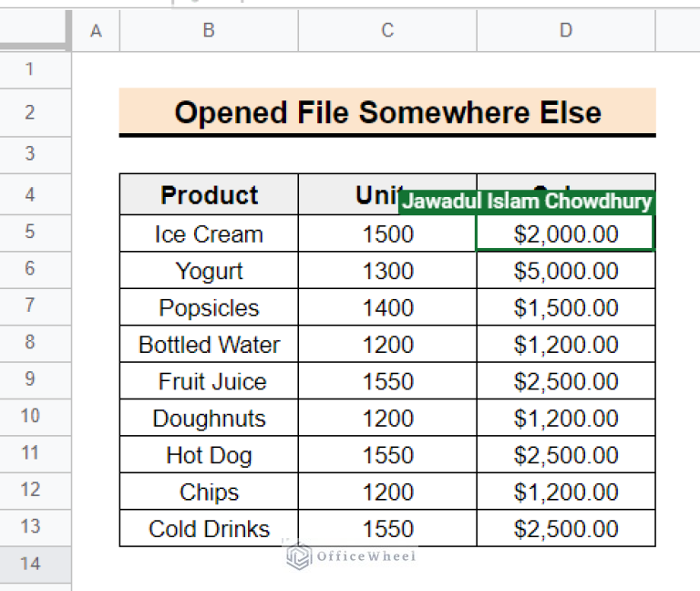
Task: Select column C header
Action: 387,31
